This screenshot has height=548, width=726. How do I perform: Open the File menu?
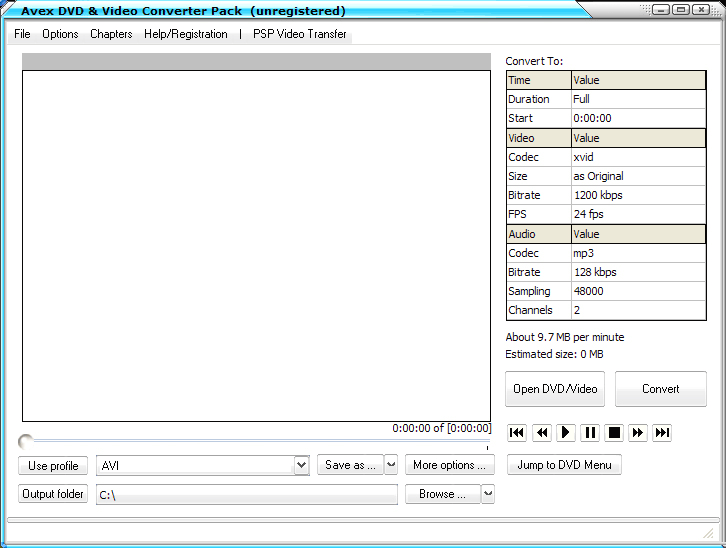22,34
